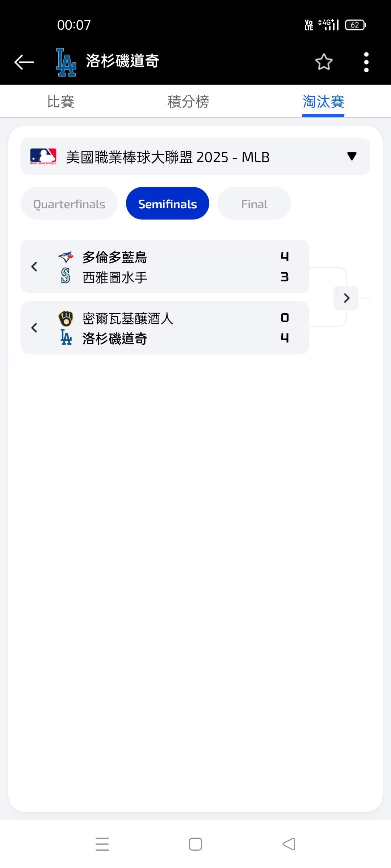This screenshot has width=391, height=868.
Task: Expand left chevron on Brewers–Dodgers matchup
Action: point(34,328)
